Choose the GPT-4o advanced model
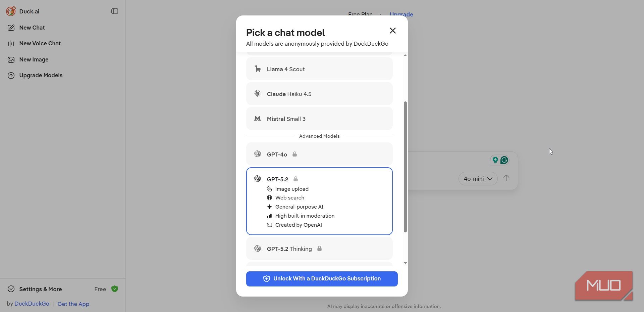 (x=319, y=154)
